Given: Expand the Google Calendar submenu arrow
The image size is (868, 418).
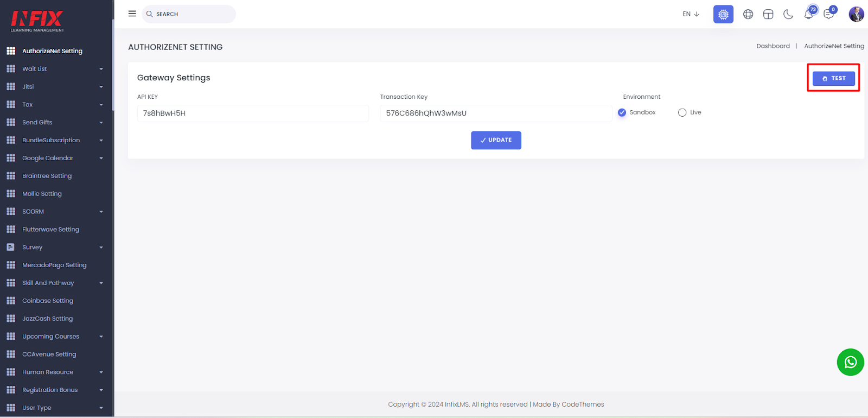Looking at the screenshot, I should pos(101,159).
